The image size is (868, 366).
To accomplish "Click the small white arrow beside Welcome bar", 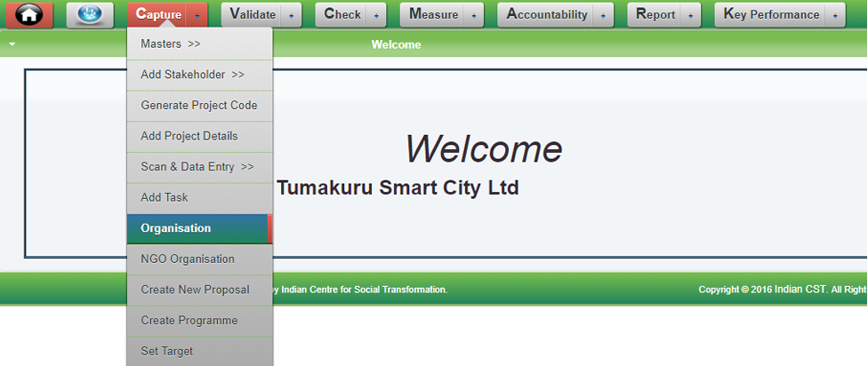I will (12, 44).
